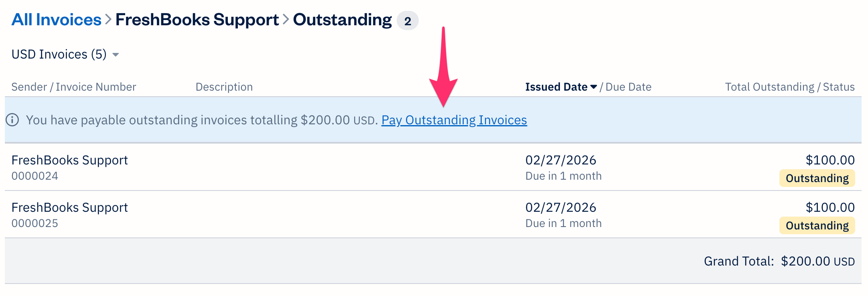Viewport: 868px width, 296px height.
Task: Click the Outstanding status badge on invoice 0000025
Action: [817, 225]
